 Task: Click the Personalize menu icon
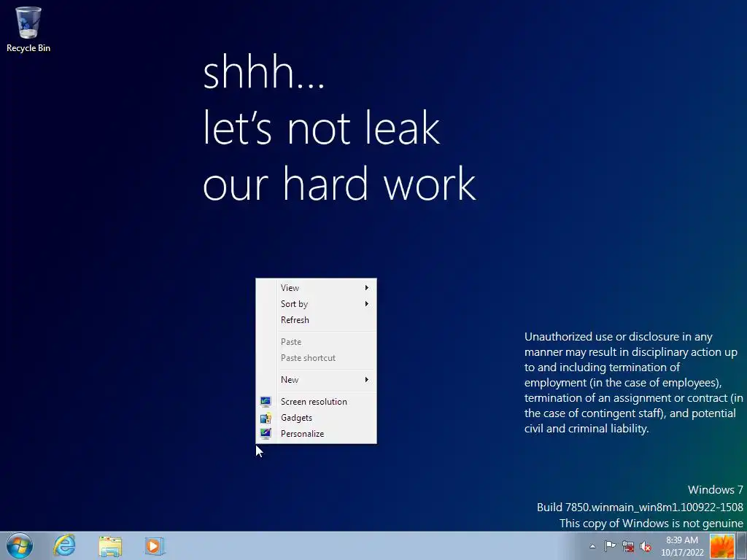(x=266, y=433)
